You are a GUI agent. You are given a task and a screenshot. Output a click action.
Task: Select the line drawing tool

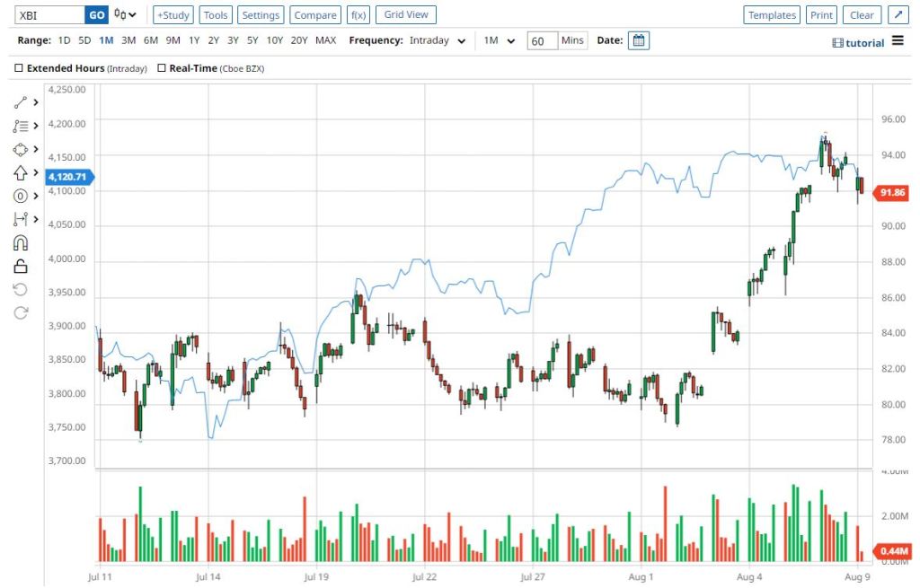[20, 101]
